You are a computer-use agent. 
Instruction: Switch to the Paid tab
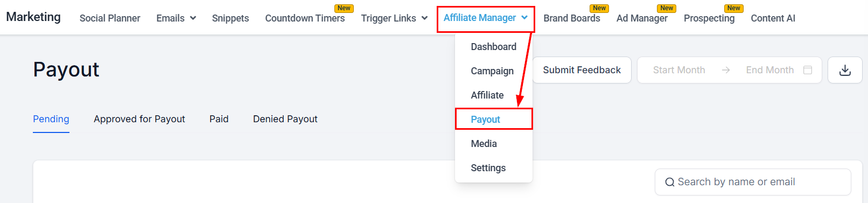pyautogui.click(x=219, y=119)
